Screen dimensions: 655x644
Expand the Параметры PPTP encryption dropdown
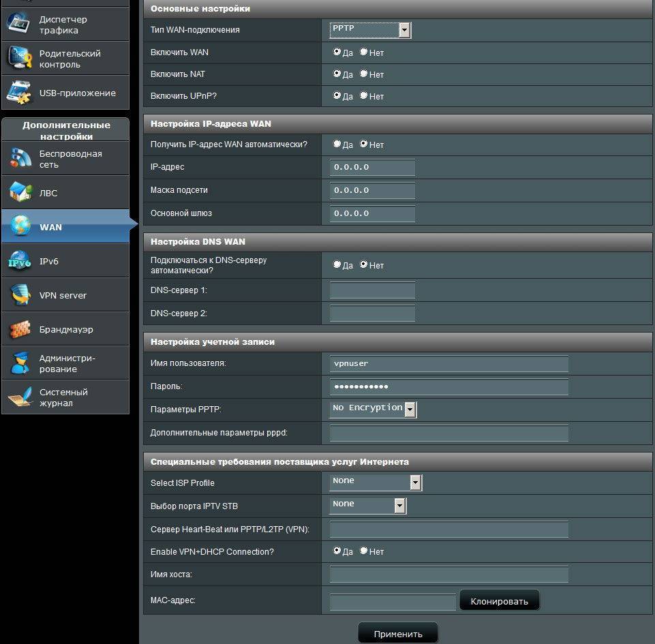[x=373, y=409]
